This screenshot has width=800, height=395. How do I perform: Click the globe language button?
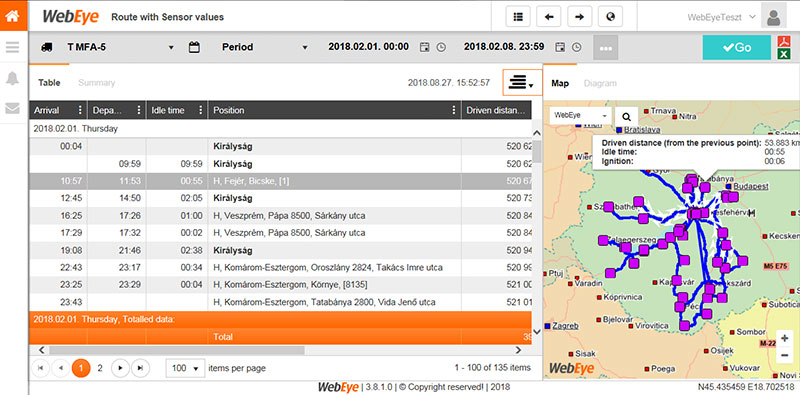click(610, 17)
